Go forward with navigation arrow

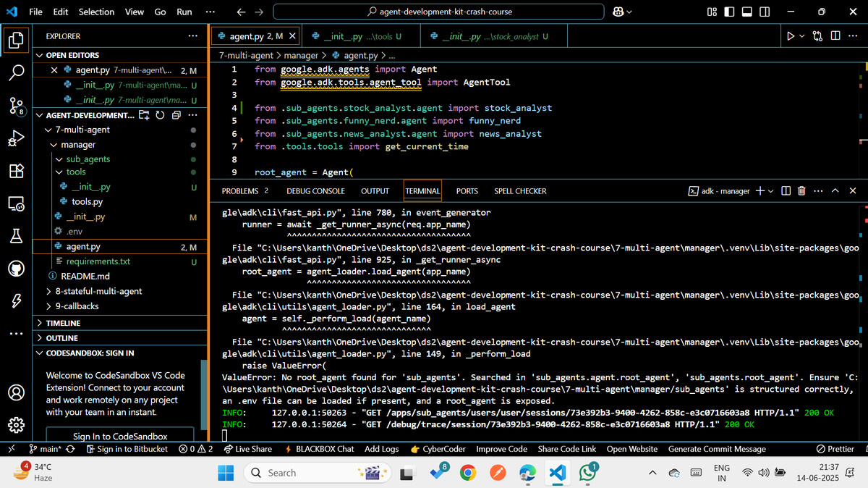[258, 12]
